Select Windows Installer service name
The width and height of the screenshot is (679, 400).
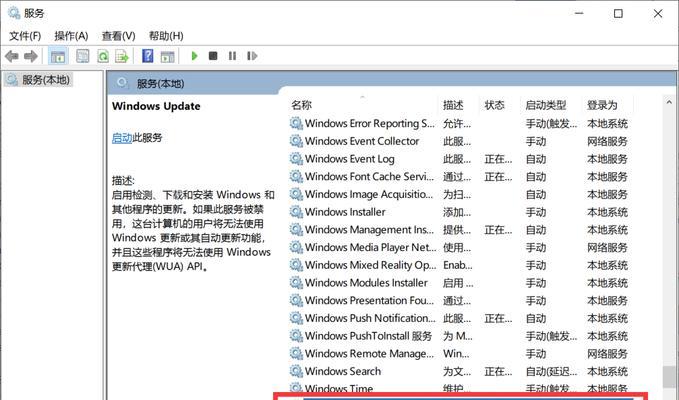345,212
